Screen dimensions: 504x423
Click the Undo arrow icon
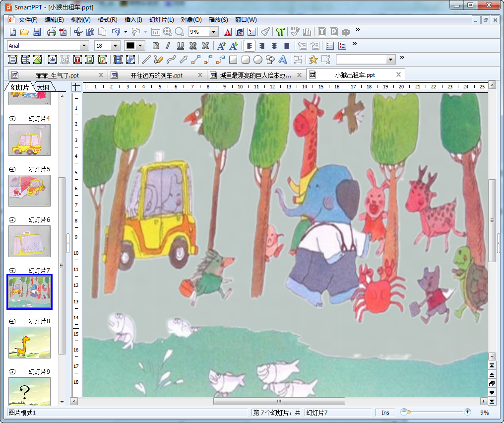pos(116,32)
